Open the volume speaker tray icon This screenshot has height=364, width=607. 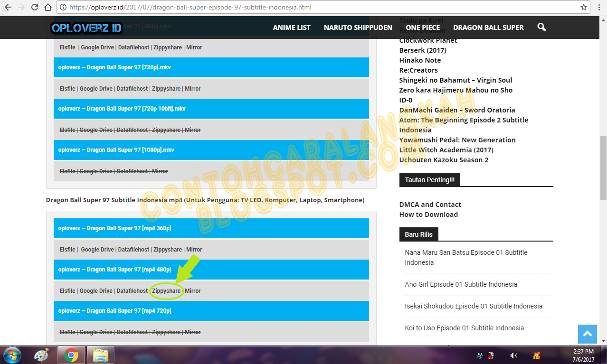pos(513,355)
